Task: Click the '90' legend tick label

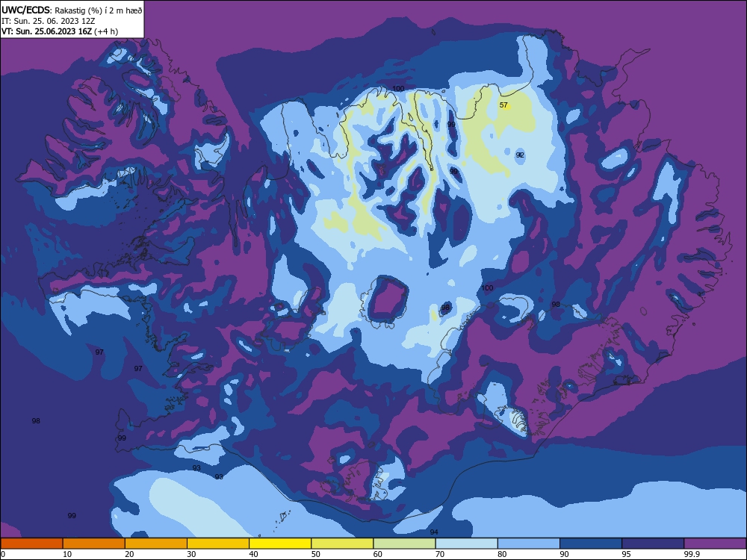Action: coord(564,554)
